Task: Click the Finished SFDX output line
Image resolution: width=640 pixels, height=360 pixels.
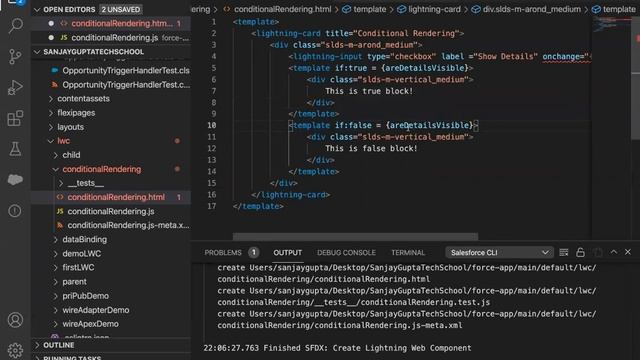Action: click(338, 348)
